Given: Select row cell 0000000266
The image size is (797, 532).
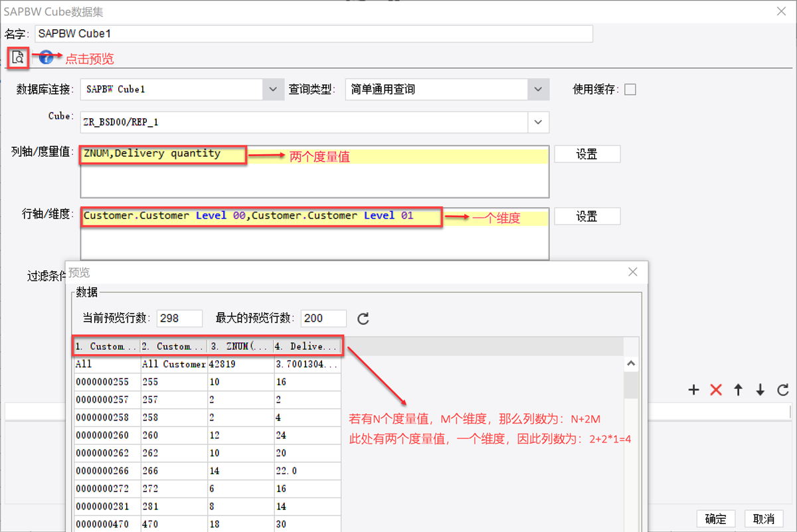Looking at the screenshot, I should point(107,471).
